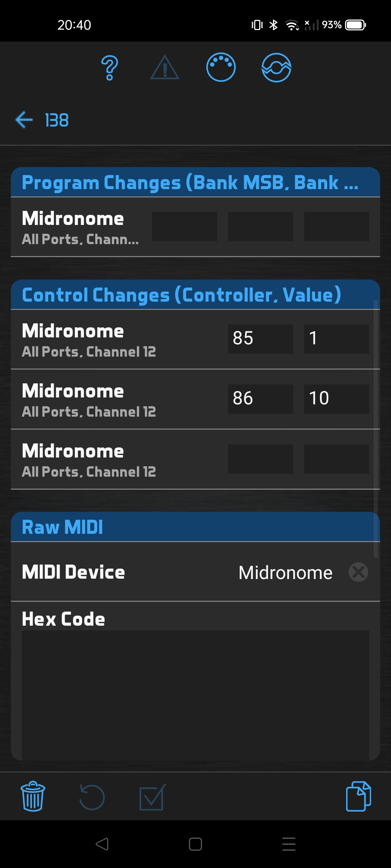
Task: Go back using the arrow beside 138
Action: [x=24, y=120]
